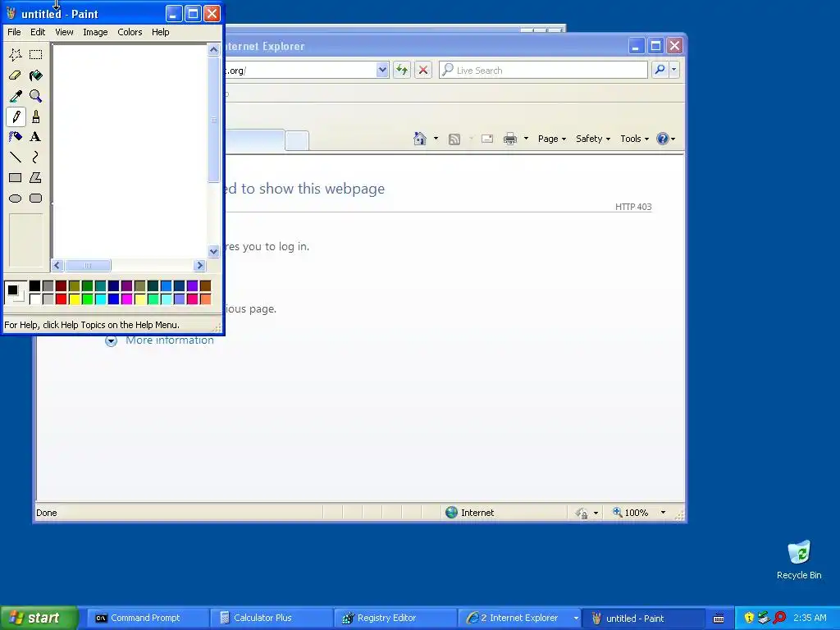Open the View menu in Paint
The height and width of the screenshot is (630, 840).
coord(64,32)
